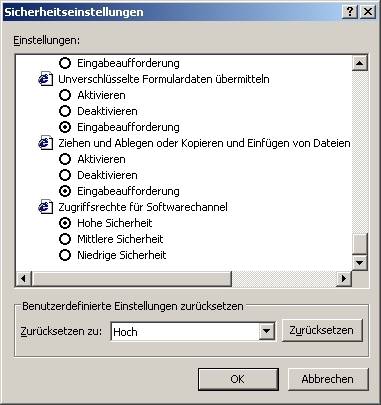Click the scroll up arrow in settings list
Screen dimensions: 381x405
[360, 63]
